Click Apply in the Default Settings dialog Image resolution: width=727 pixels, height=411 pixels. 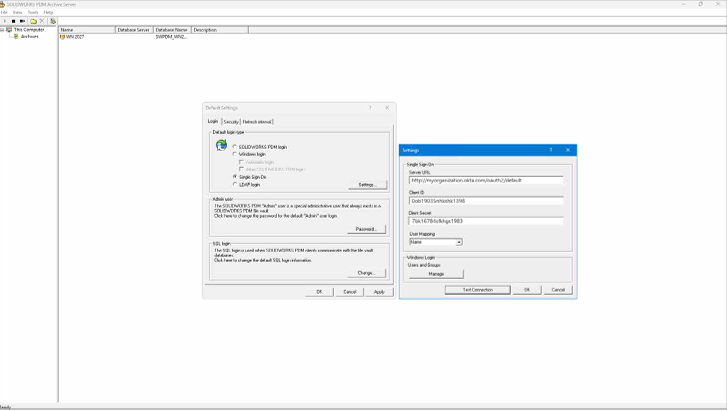point(379,292)
